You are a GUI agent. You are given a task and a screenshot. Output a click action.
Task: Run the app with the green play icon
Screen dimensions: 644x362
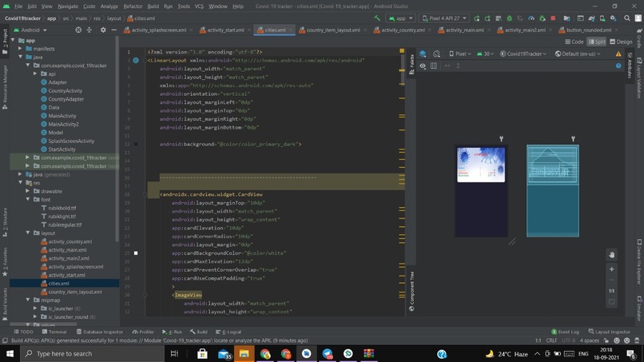(x=476, y=18)
